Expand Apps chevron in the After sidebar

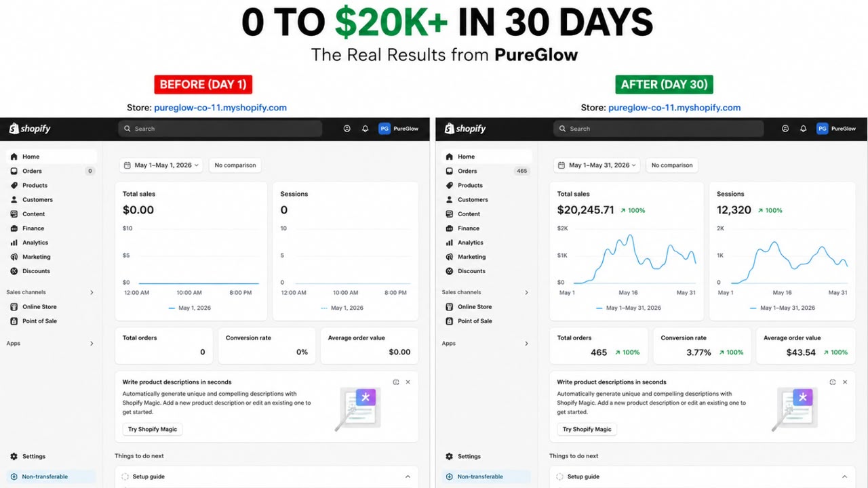coord(526,344)
